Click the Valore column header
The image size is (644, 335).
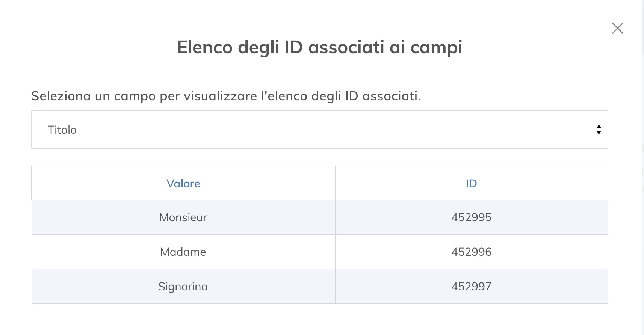coord(183,184)
